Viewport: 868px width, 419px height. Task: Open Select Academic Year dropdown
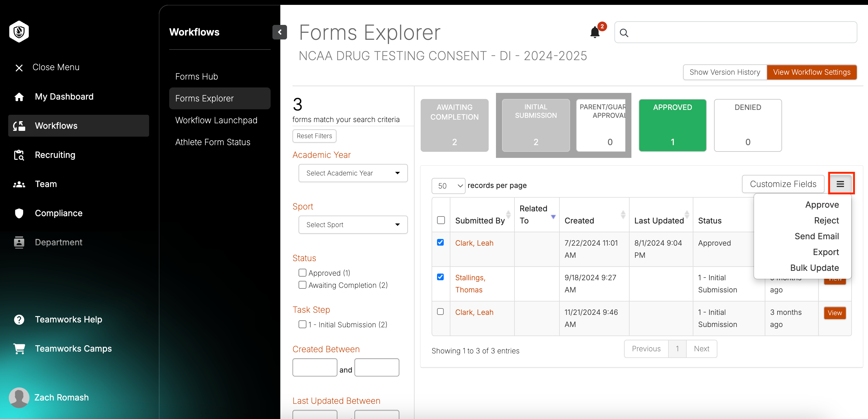click(x=353, y=173)
